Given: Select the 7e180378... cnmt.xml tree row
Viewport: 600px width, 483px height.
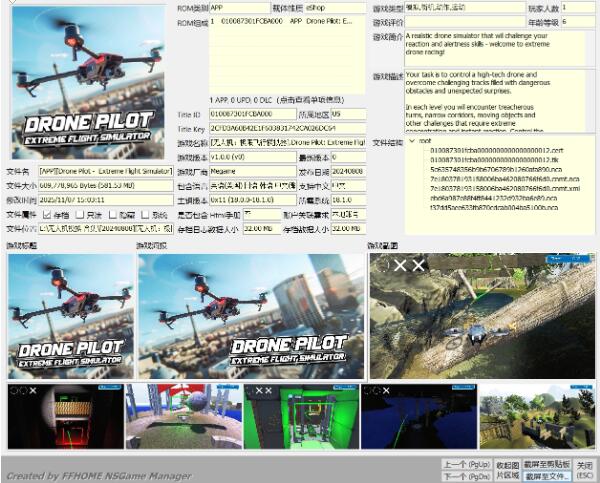Looking at the screenshot, I should point(505,189).
